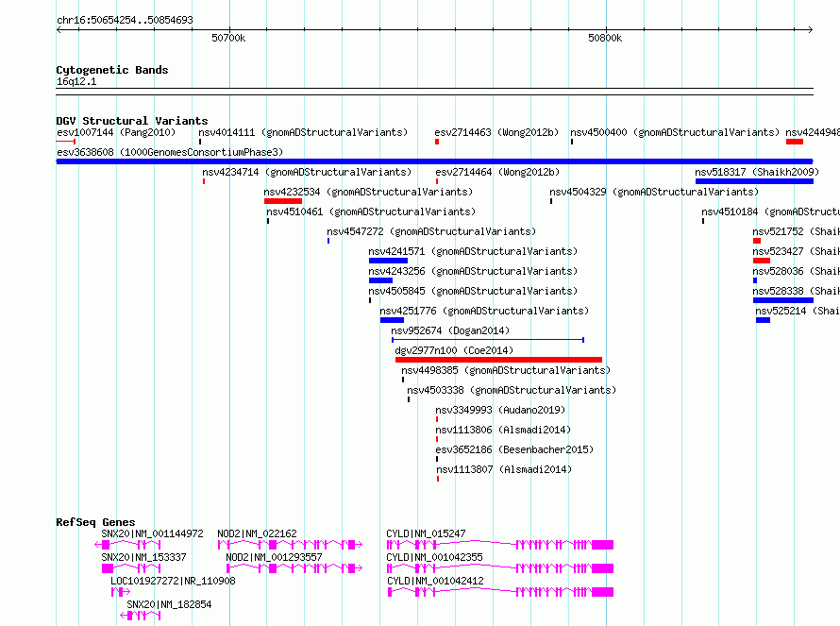This screenshot has width=840, height=626.
Task: Click the DGV Structural Variants track title
Action: tap(132, 121)
